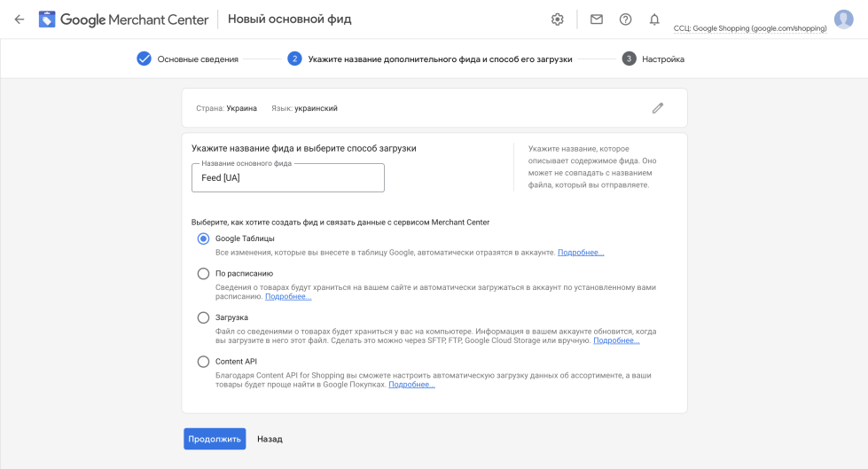
Task: Open settings via the gear icon
Action: coord(558,20)
